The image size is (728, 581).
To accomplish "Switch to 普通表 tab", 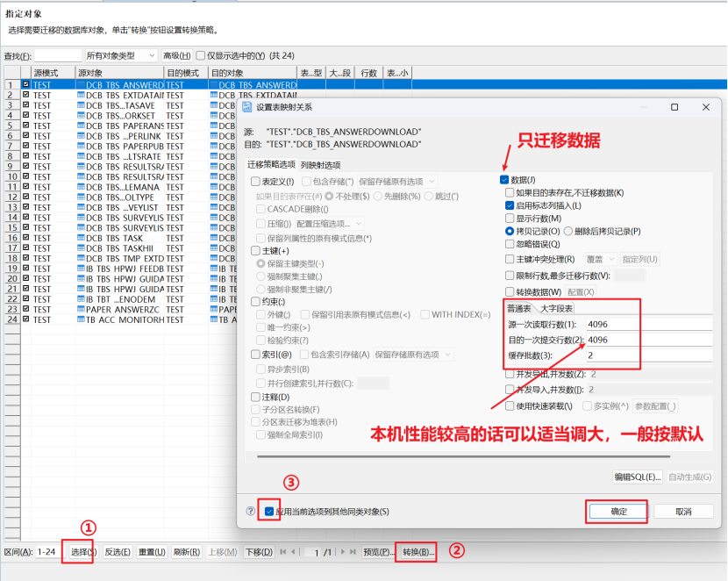I will click(519, 308).
